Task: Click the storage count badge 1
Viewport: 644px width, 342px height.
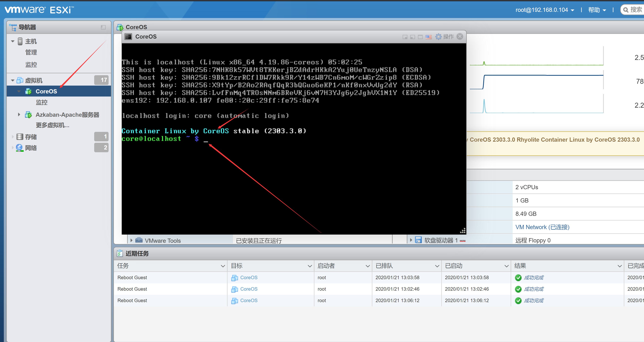Action: (x=101, y=136)
